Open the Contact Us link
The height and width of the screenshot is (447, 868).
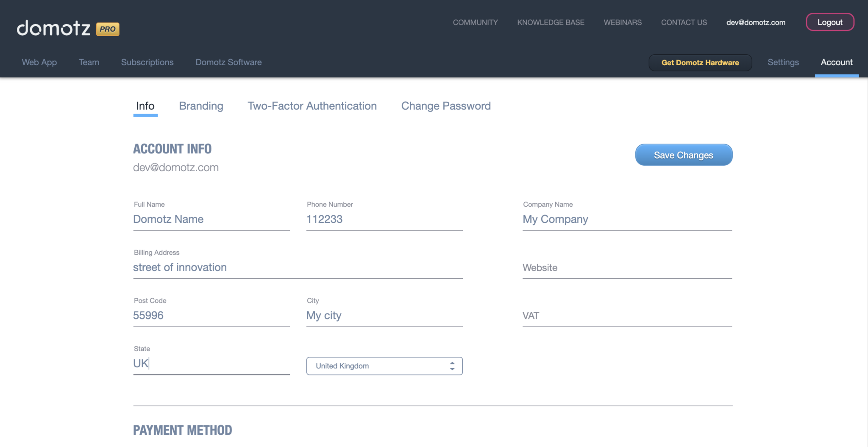point(684,22)
